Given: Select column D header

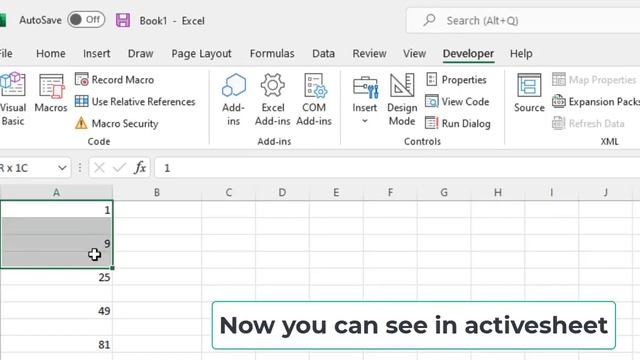Looking at the screenshot, I should tap(282, 192).
